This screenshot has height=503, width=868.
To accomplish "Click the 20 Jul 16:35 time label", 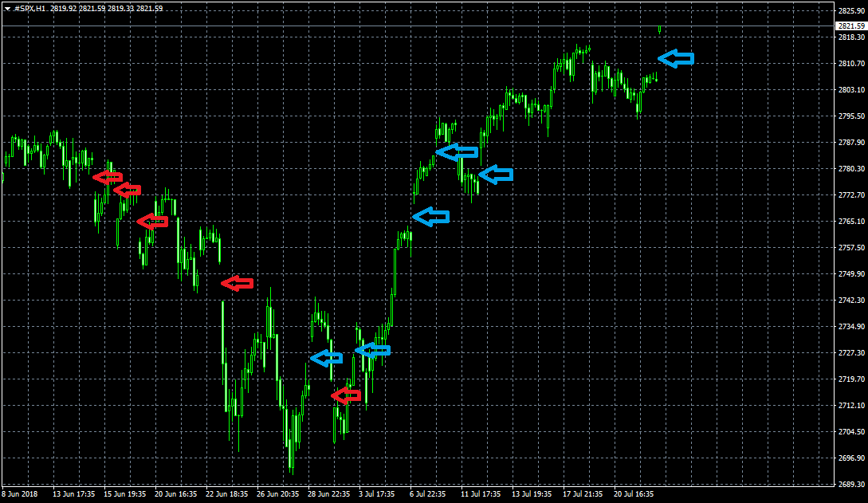I will tap(634, 493).
